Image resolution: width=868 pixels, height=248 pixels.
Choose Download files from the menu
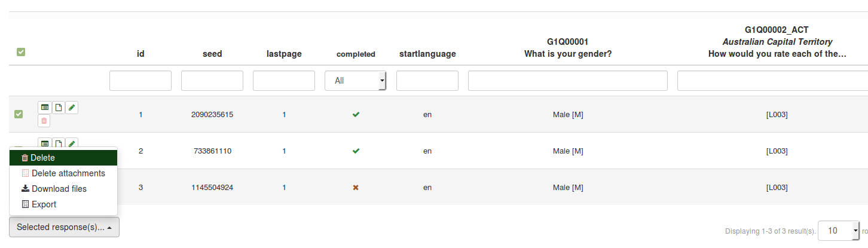coord(59,189)
